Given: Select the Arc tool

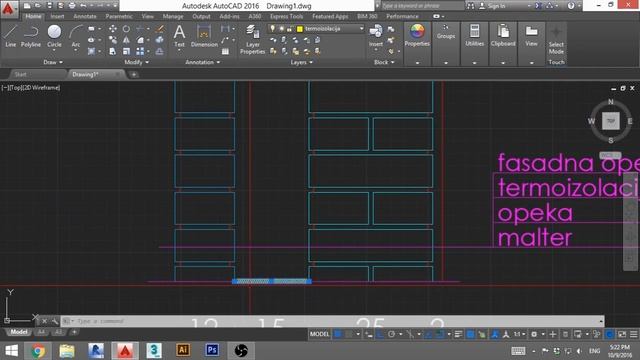Looking at the screenshot, I should [76, 36].
